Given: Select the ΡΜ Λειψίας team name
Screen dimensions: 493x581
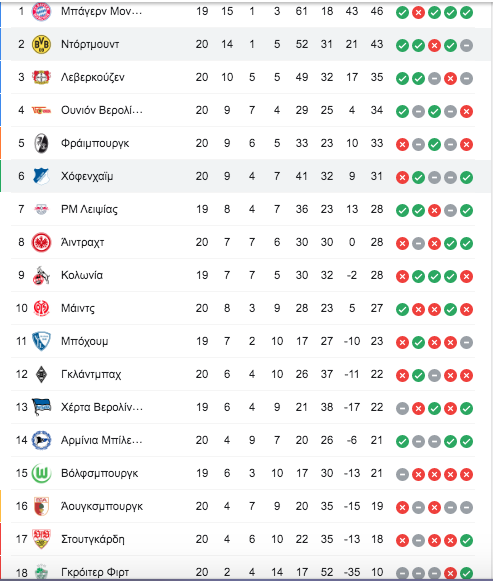Looking at the screenshot, I should coord(89,209).
